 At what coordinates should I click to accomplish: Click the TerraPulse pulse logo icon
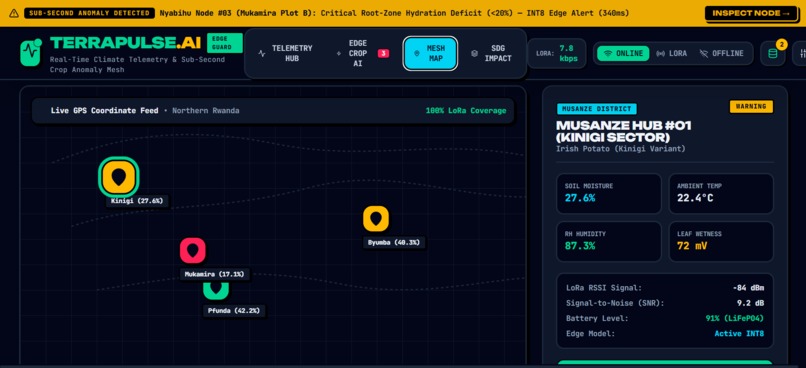(x=30, y=52)
